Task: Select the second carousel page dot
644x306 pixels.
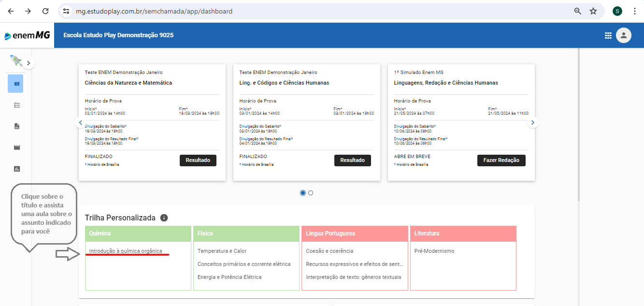Action: click(311, 193)
